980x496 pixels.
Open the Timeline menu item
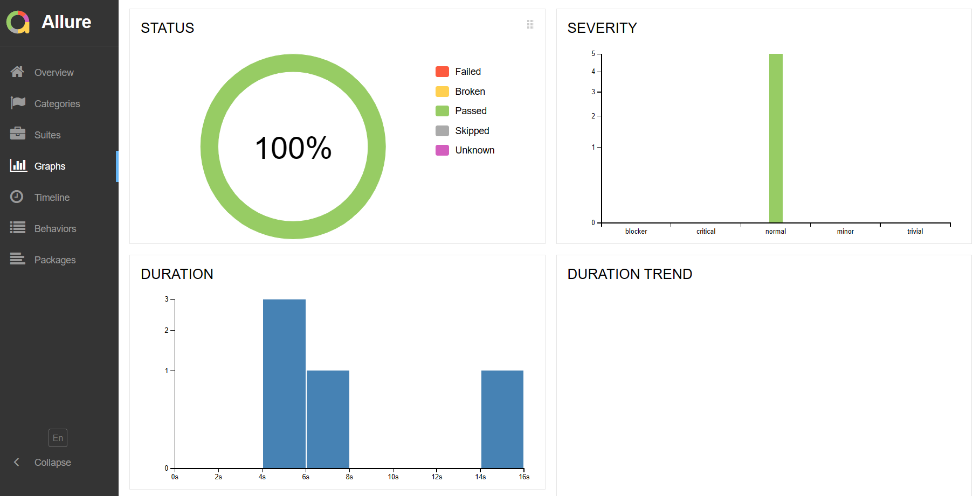(x=58, y=197)
